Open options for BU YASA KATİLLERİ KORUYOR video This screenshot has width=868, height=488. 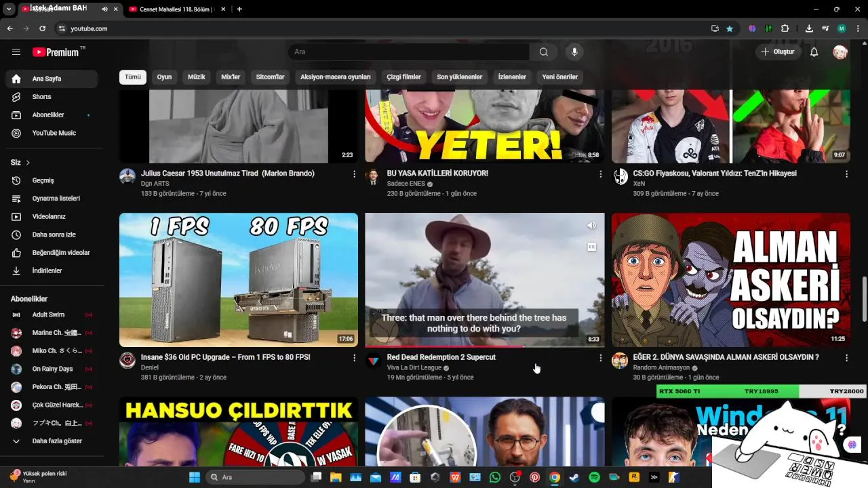click(x=600, y=174)
